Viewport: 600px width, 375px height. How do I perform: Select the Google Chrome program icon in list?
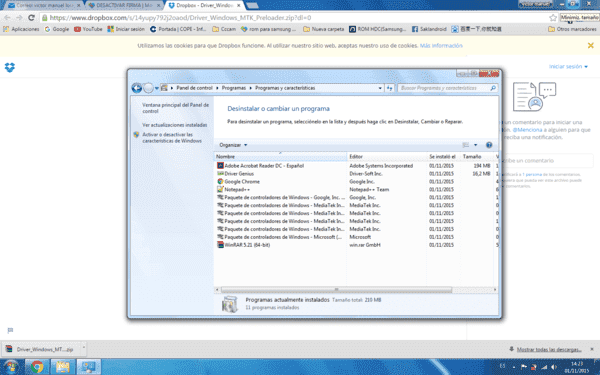click(x=220, y=181)
